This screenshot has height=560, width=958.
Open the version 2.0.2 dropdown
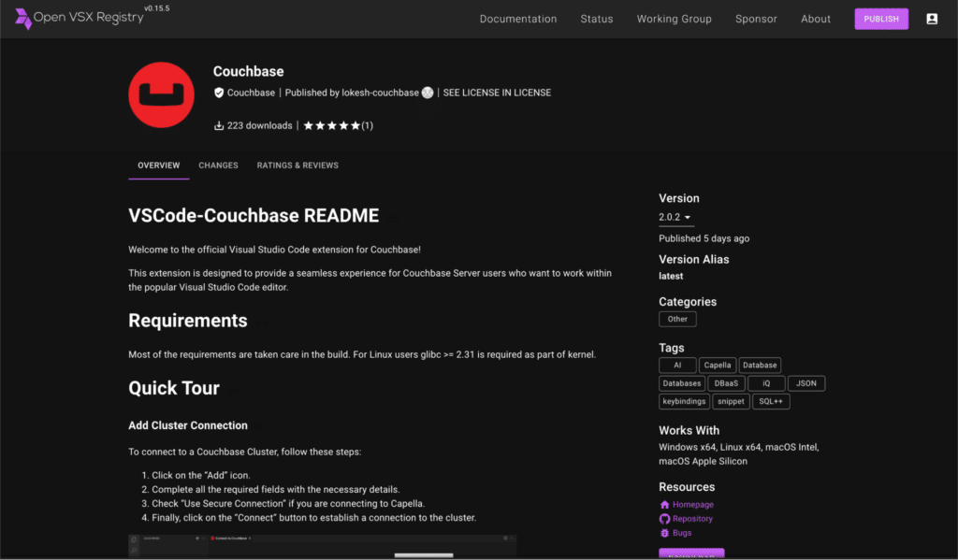tap(675, 217)
